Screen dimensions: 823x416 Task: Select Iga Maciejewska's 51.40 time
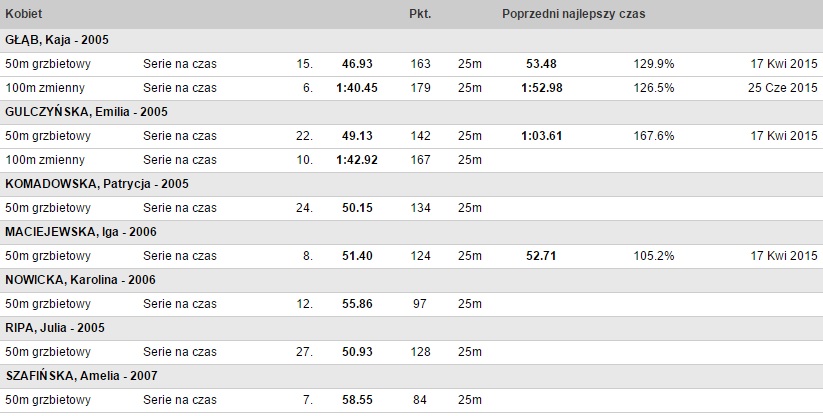point(357,256)
